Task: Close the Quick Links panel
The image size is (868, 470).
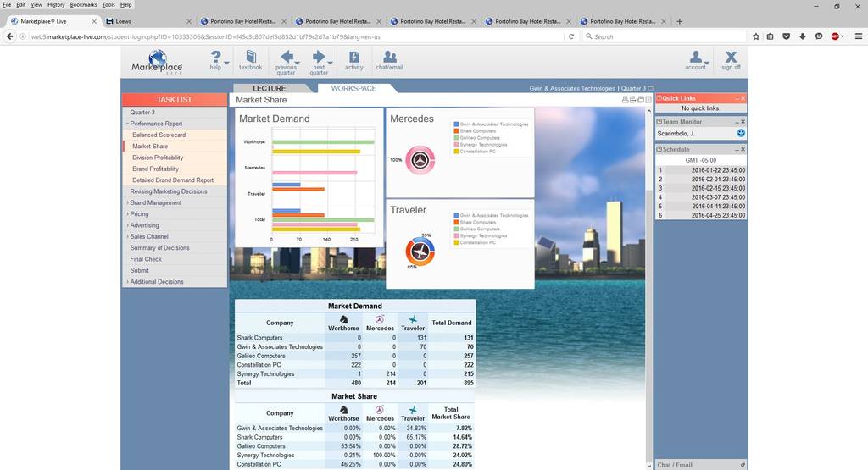Action: (x=743, y=98)
